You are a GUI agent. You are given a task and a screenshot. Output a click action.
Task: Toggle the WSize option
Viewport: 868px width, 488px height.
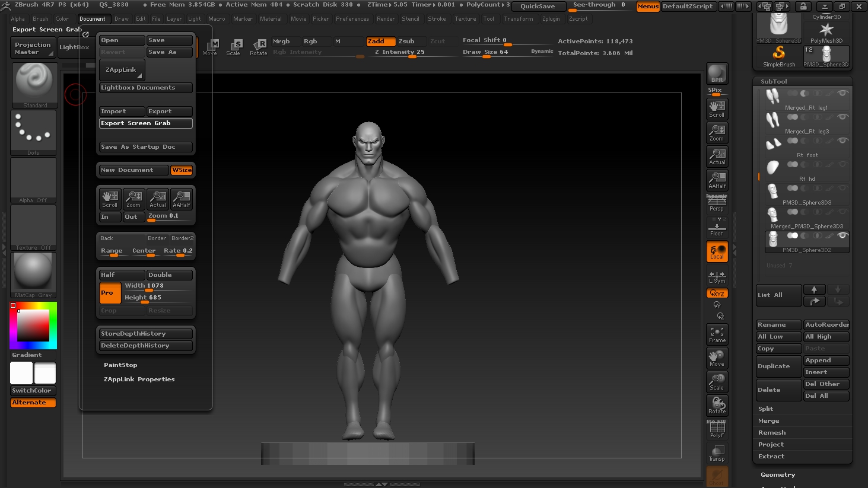182,170
